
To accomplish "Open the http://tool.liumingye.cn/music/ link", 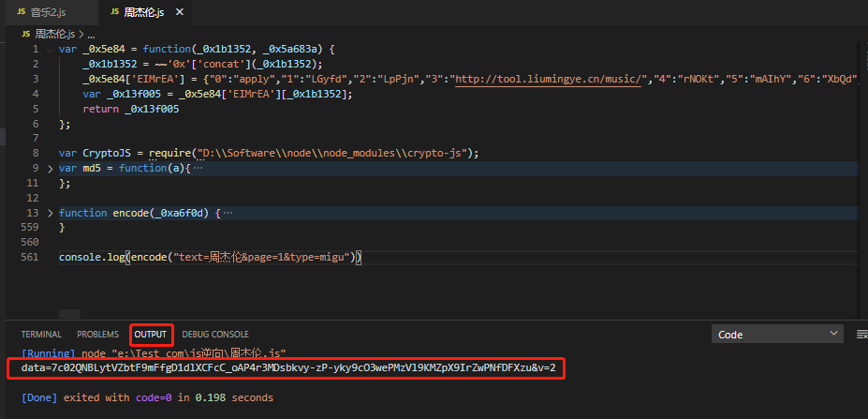I will [548, 80].
